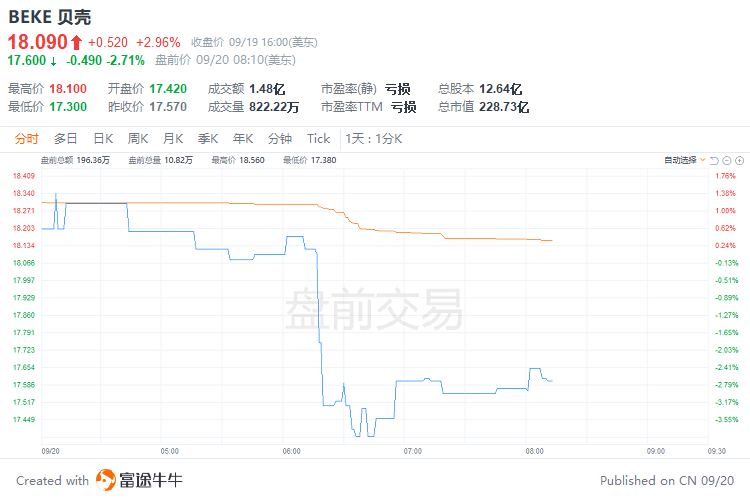Screen dimensions: 750x501
Task: Click the 总股本 12.64亿 value
Action: tap(500, 89)
